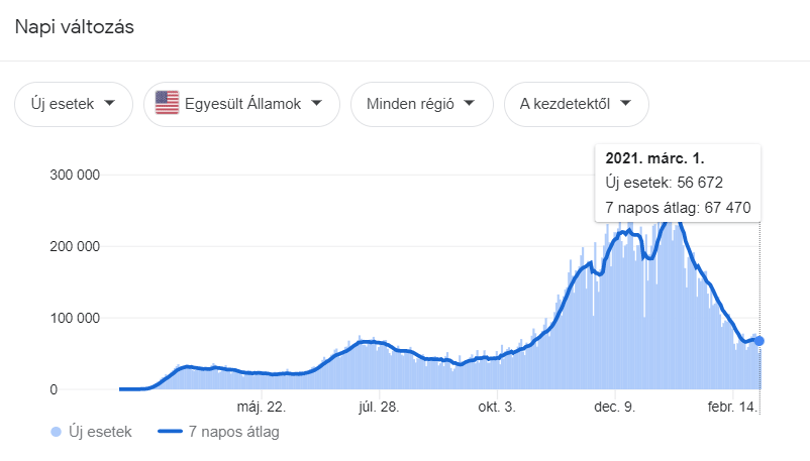Click the United States flag icon
Screen dimensions: 810x461
[167, 103]
